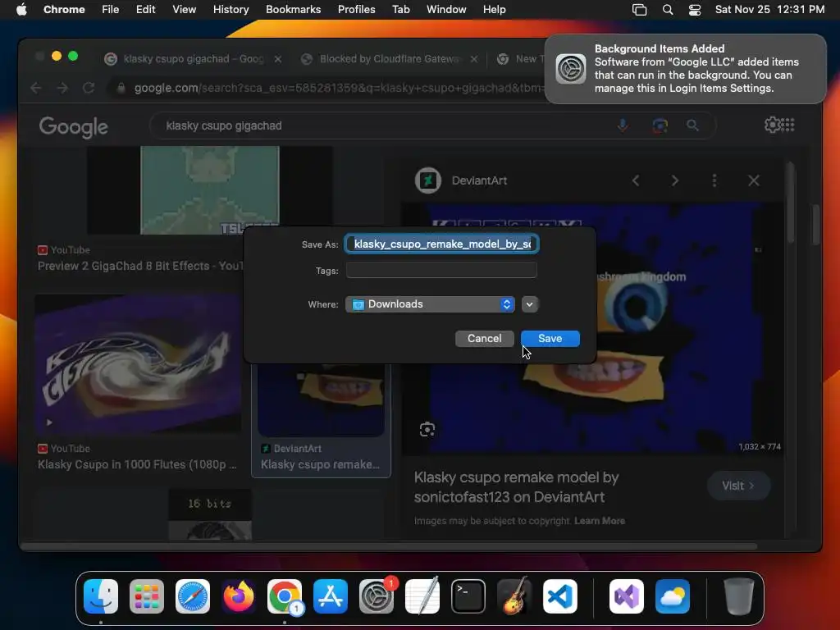Open Visual Studio from the Dock

pyautogui.click(x=627, y=596)
